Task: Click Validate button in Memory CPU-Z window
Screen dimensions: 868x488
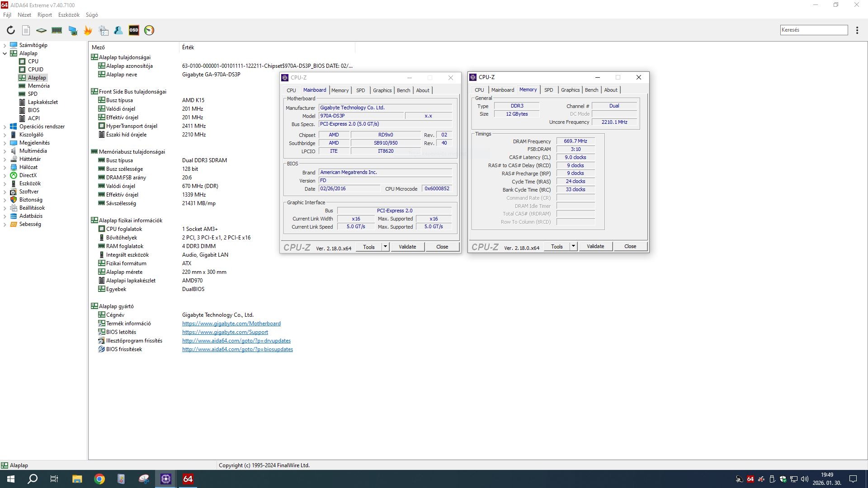Action: (595, 247)
